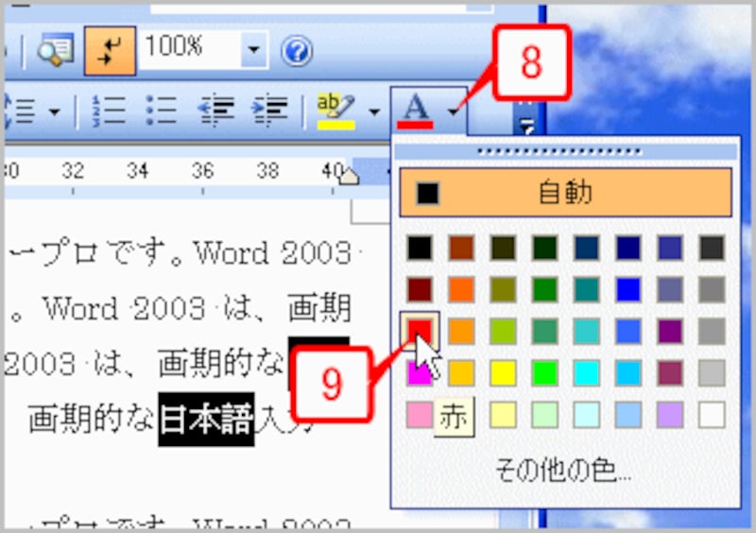Viewport: 756px width, 533px height.
Task: Choose the plum swatch
Action: pos(670,373)
